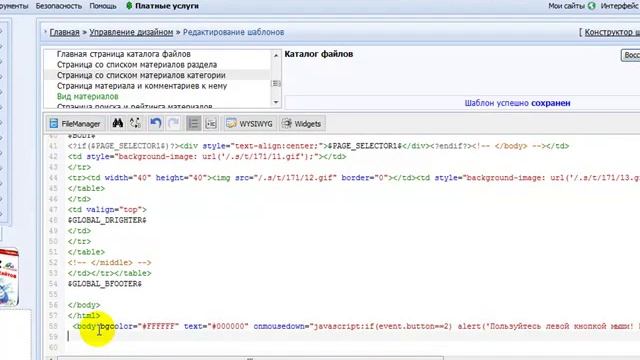Click the restore button at right of Каталог файлов
This screenshot has width=640, height=360.
[x=631, y=55]
